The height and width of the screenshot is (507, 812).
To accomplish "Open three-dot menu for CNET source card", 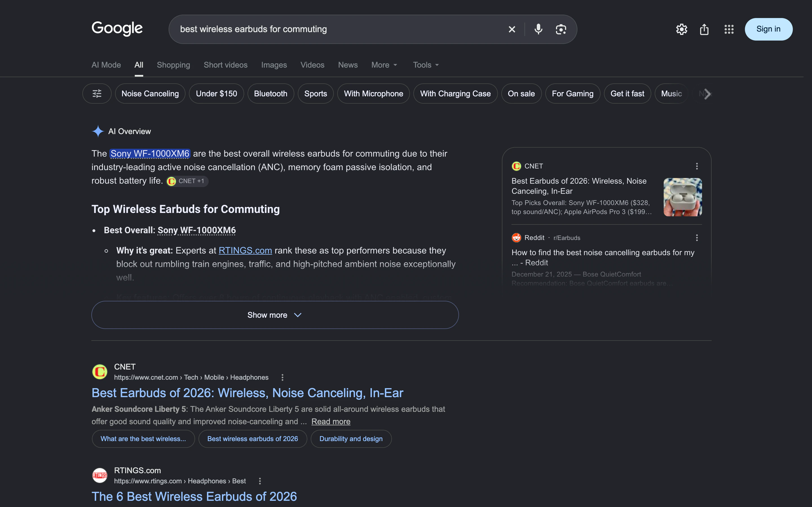I will (x=697, y=166).
